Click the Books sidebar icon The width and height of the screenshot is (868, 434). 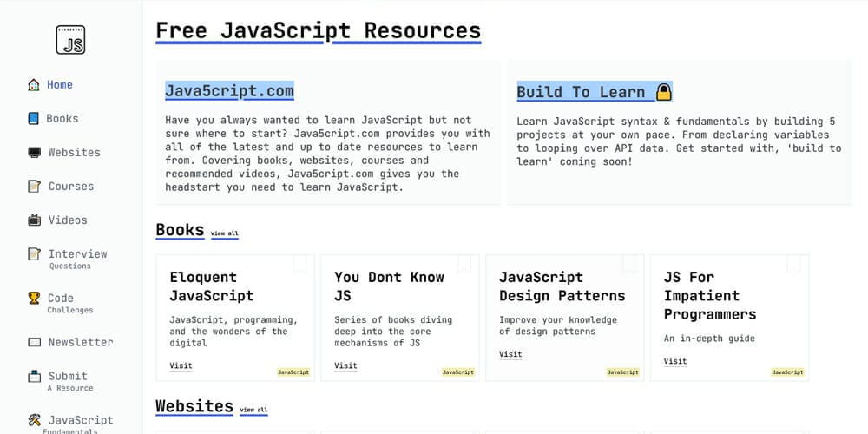(x=34, y=119)
